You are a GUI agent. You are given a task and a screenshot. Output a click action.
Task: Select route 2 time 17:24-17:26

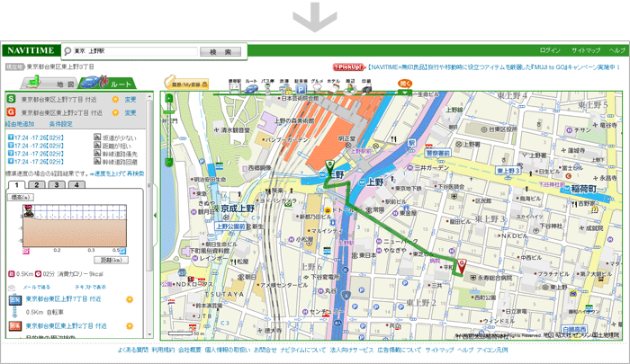(36, 146)
